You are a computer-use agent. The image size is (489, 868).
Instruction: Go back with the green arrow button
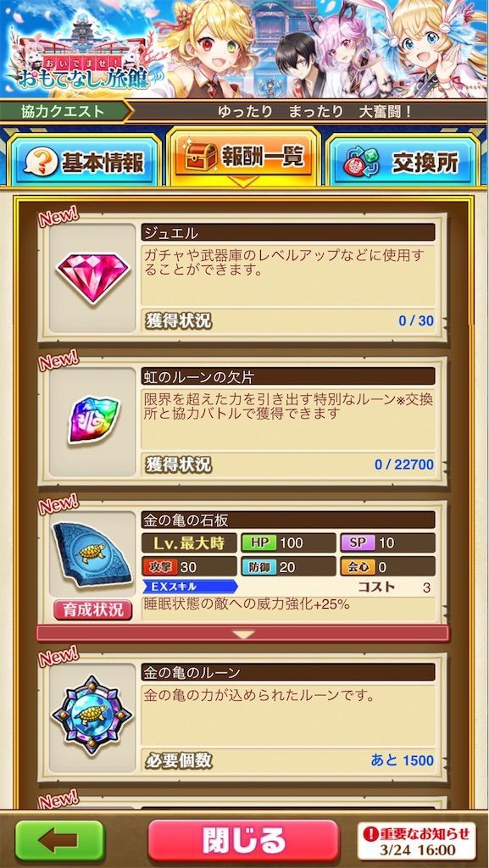click(59, 841)
